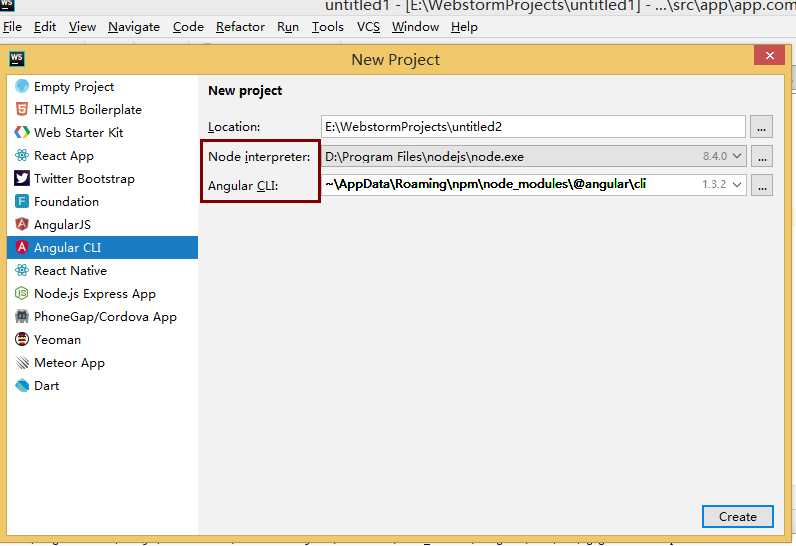Click the AngularJS shield icon
The image size is (796, 546).
coord(22,224)
